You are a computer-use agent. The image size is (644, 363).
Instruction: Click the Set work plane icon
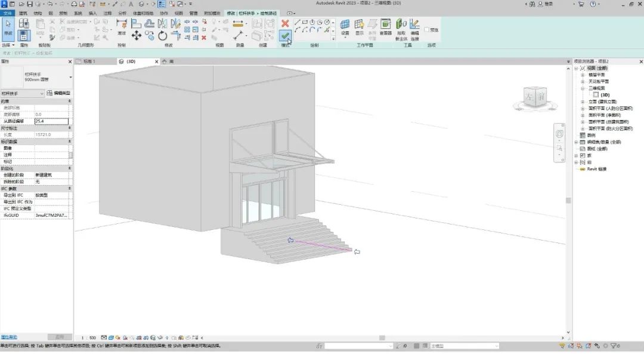click(345, 27)
